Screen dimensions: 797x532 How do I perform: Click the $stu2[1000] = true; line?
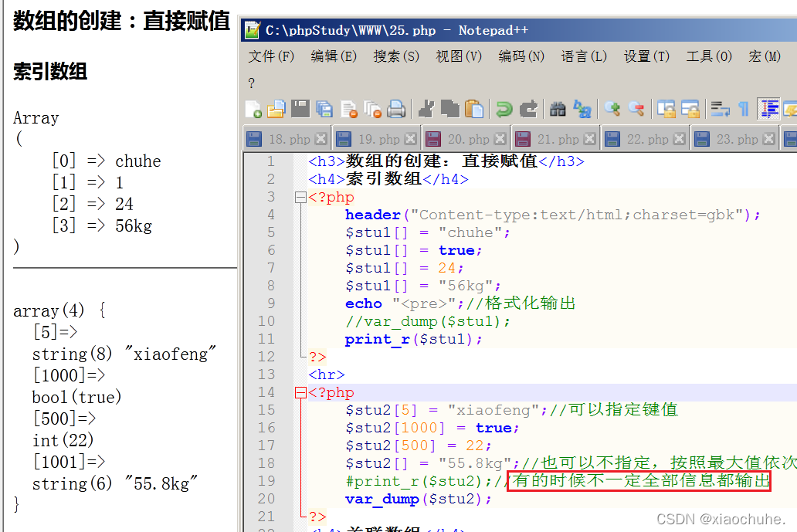(x=432, y=428)
